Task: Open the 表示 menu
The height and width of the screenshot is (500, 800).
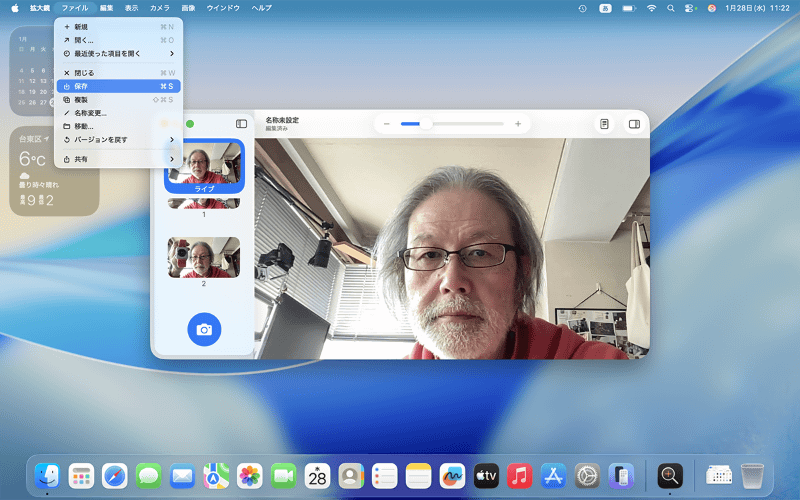Action: pos(132,8)
